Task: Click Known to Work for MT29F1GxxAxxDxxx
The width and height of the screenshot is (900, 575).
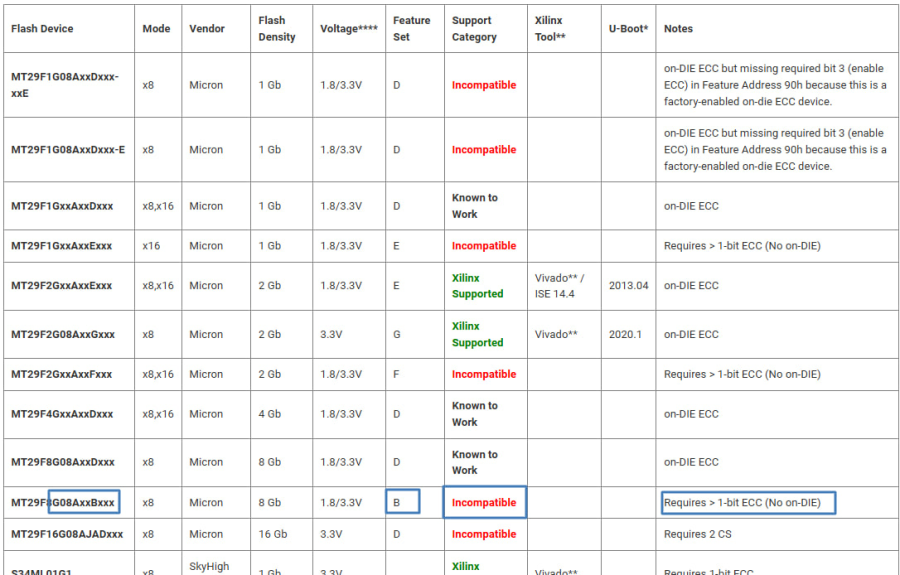Action: (475, 206)
